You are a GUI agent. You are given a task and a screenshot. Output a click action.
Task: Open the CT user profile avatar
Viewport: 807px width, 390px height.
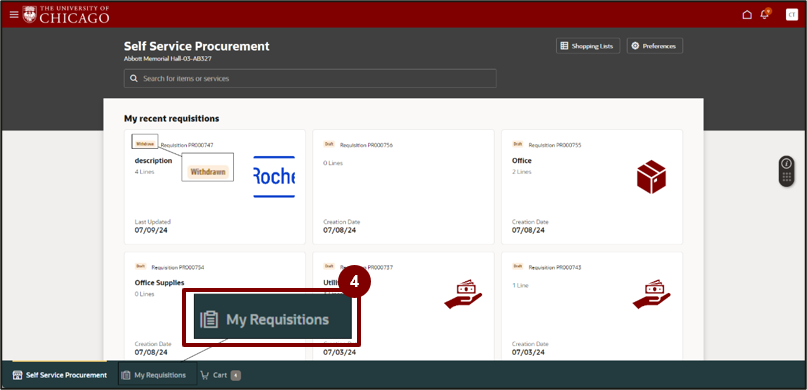792,14
